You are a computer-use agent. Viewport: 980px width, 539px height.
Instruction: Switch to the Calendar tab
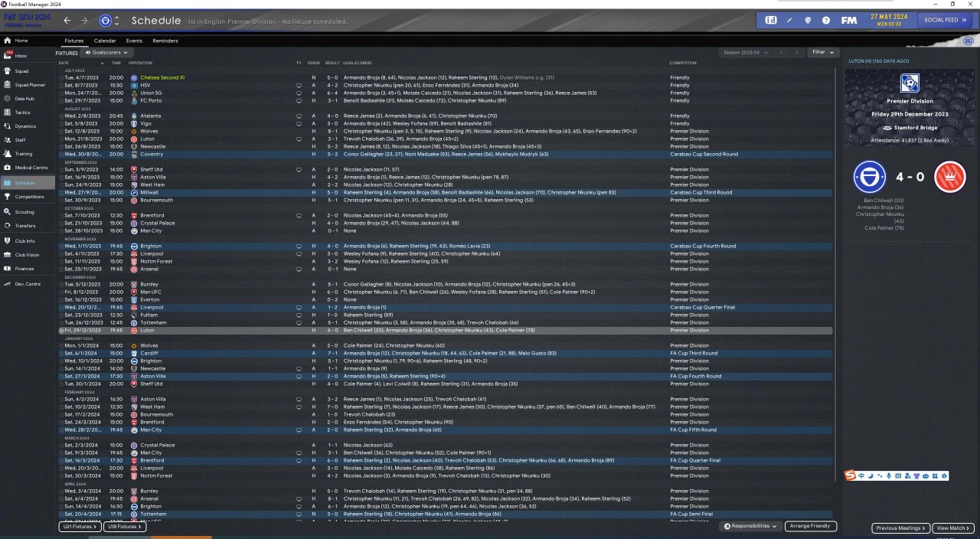[x=105, y=41]
